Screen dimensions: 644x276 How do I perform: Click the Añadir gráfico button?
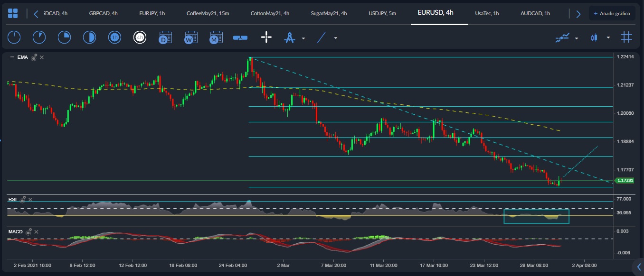tap(612, 13)
